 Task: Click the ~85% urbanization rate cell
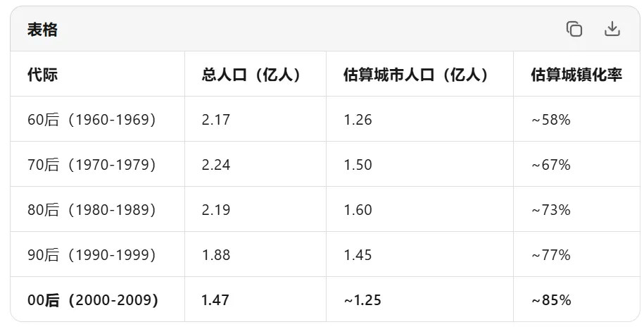(x=551, y=300)
